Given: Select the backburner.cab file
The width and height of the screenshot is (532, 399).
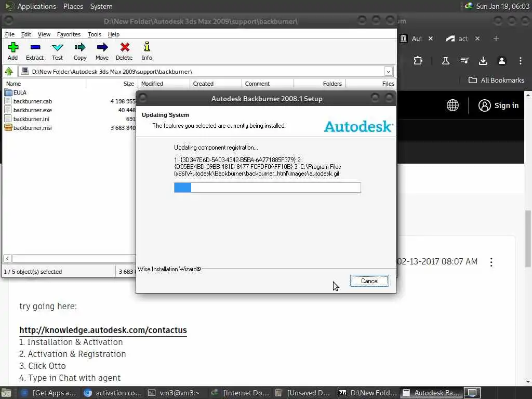Looking at the screenshot, I should coord(29,101).
